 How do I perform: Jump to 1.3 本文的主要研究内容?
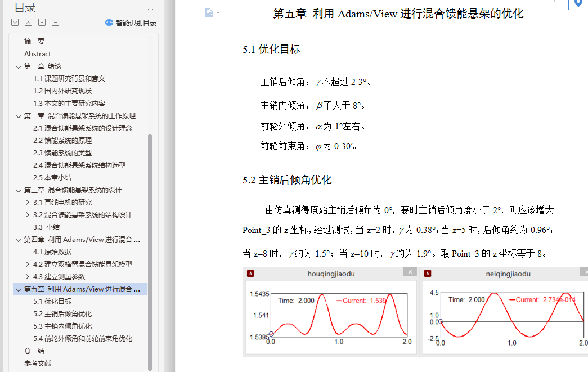click(x=69, y=103)
